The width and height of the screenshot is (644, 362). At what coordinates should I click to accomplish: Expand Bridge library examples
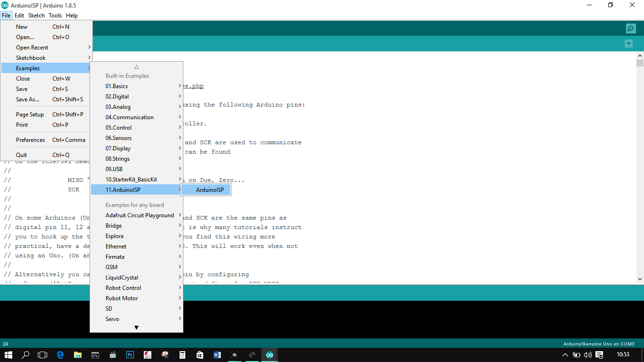136,226
